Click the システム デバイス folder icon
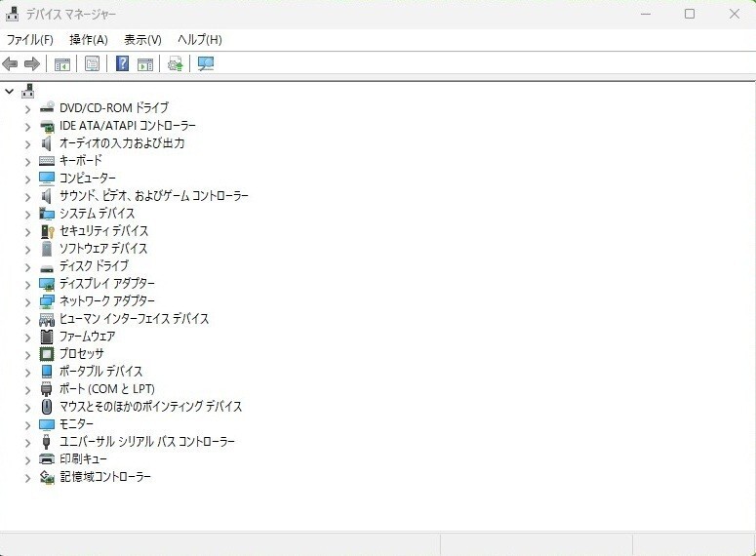This screenshot has height=556, width=756. [47, 214]
